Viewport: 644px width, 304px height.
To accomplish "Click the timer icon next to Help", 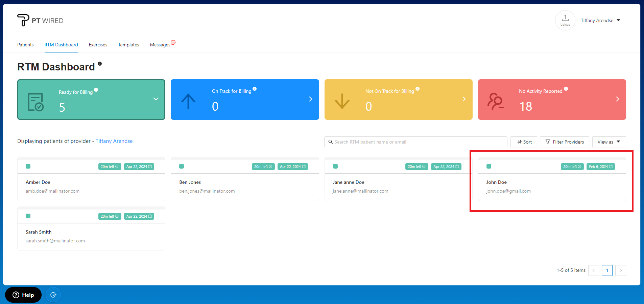I will (x=53, y=295).
